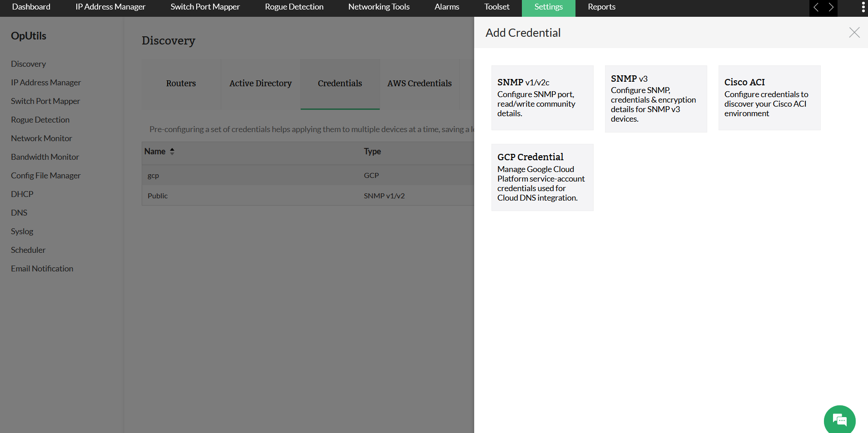Viewport: 868px width, 433px height.
Task: Open the AWS Credentials tab
Action: point(420,84)
